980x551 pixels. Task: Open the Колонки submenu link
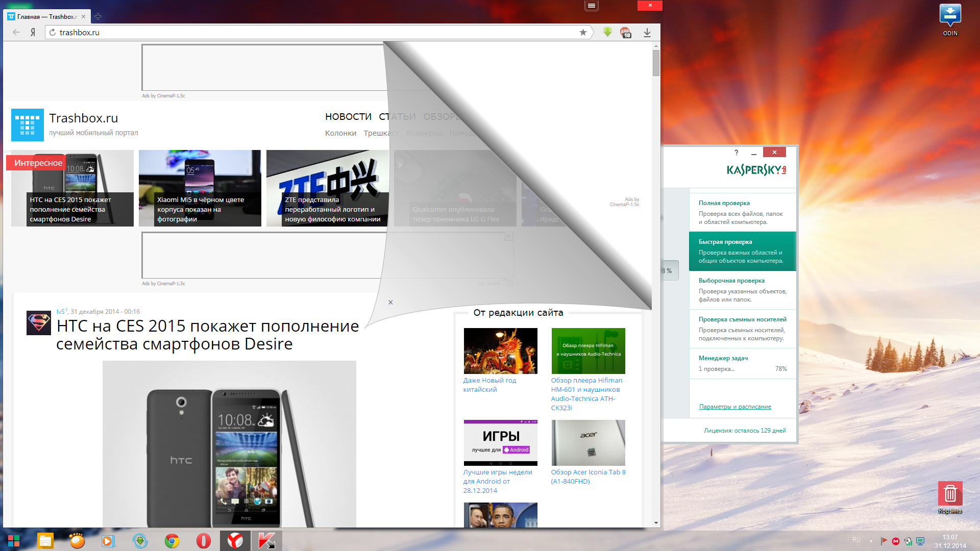coord(340,133)
